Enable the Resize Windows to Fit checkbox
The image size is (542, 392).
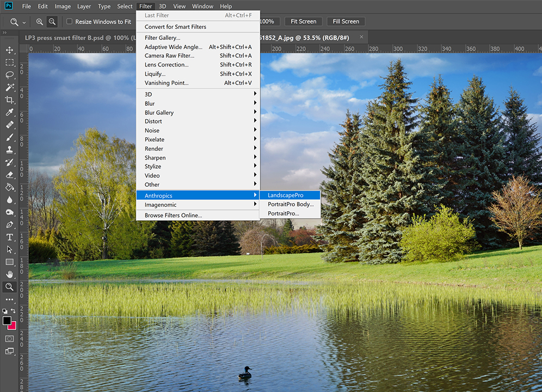(69, 21)
